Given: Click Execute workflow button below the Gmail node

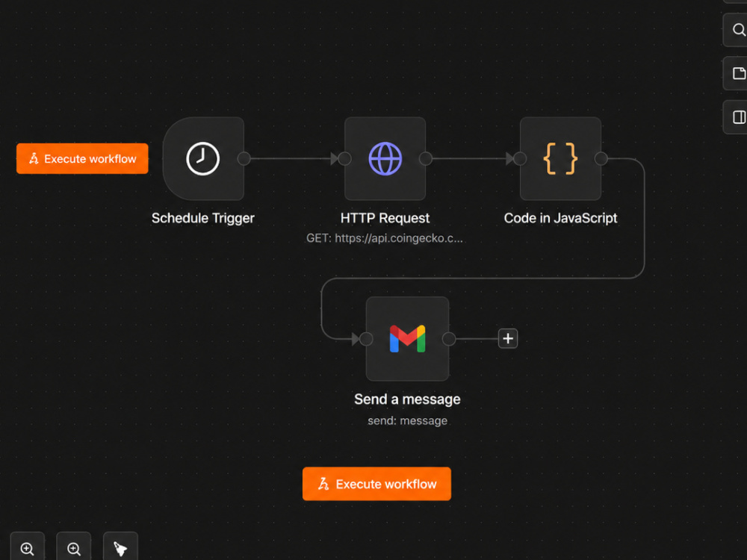Looking at the screenshot, I should click(376, 484).
